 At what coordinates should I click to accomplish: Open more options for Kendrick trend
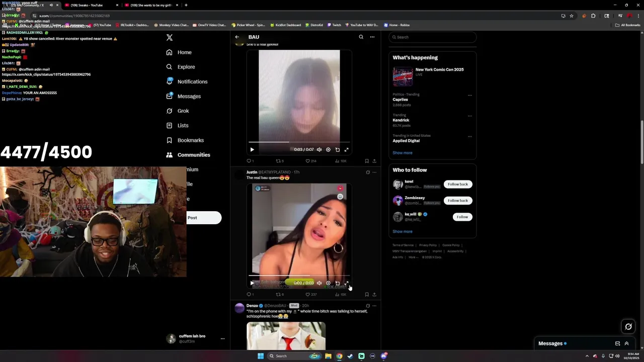click(x=470, y=116)
